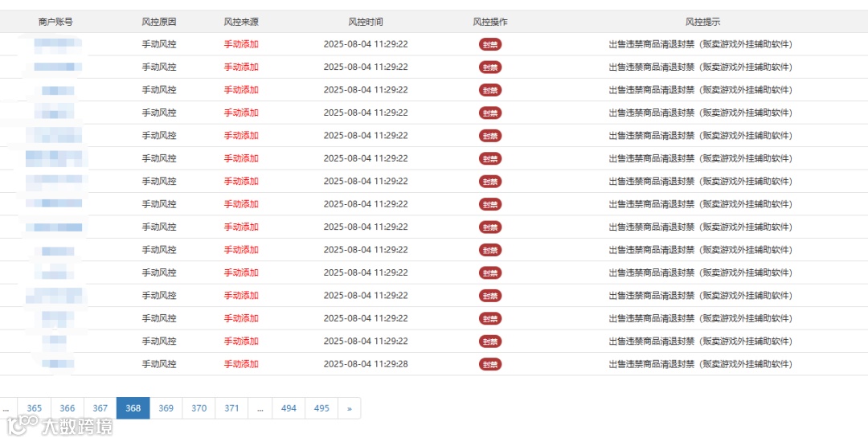Go to page 365
Viewport: 868px width, 442px height.
[35, 408]
